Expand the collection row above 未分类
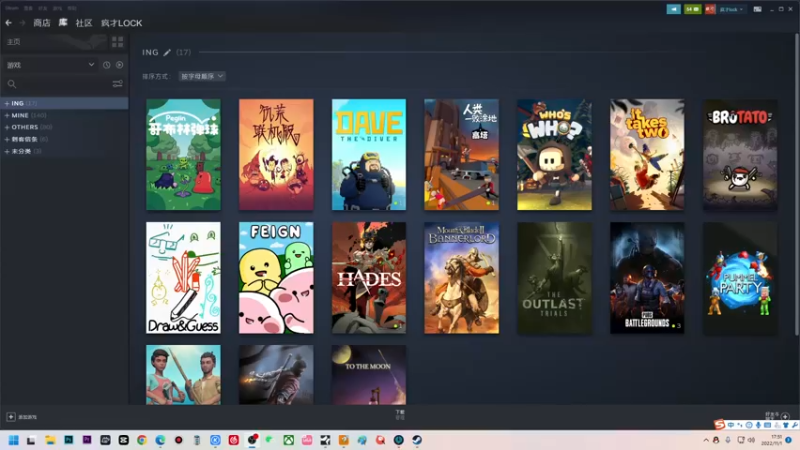This screenshot has width=800, height=450. [7, 139]
